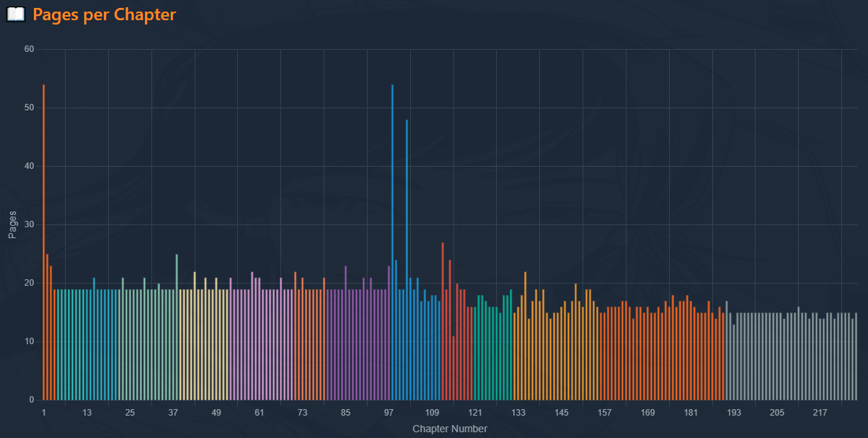868x438 pixels.
Task: Click the rotated "Pages" y-axis title
Action: [x=12, y=224]
